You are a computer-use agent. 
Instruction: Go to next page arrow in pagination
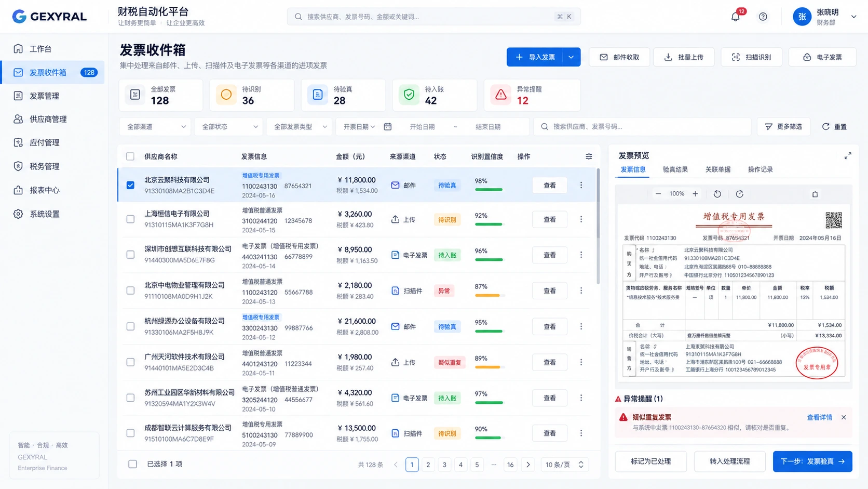tap(528, 465)
